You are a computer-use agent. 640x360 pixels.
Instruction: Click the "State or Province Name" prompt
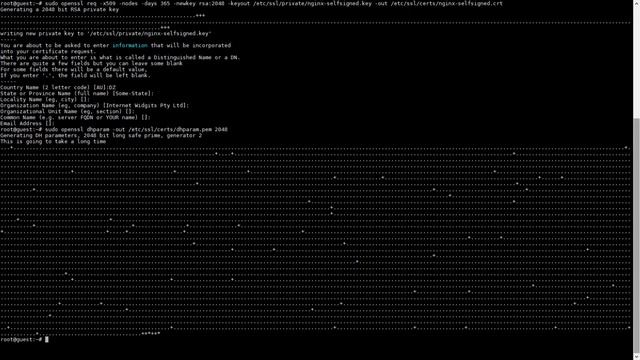[x=77, y=93]
